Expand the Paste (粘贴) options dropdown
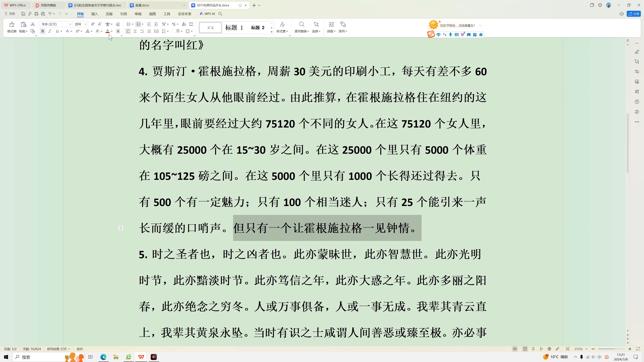Viewport: 644px width, 362px height. [23, 31]
